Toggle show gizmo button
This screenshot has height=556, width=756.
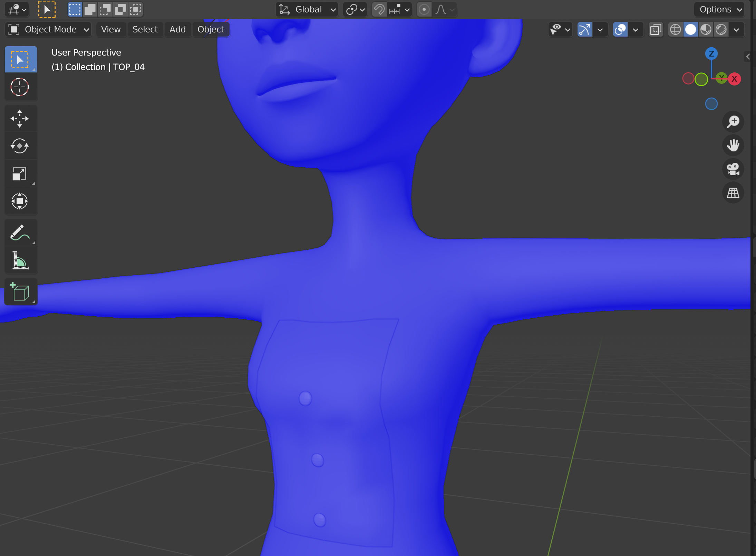[585, 30]
